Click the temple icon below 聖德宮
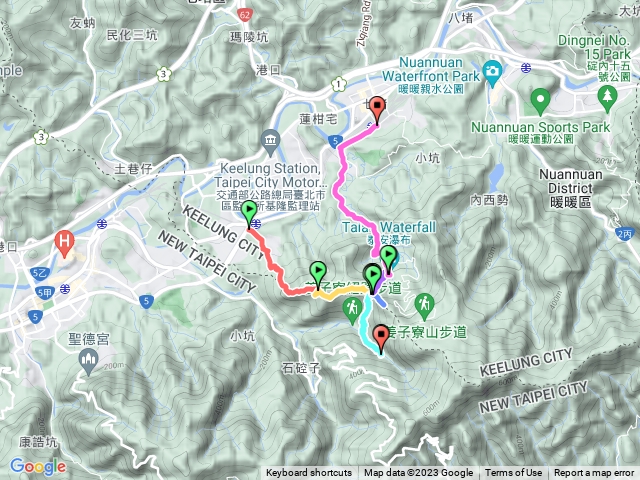This screenshot has height=480, width=640. coord(88,362)
